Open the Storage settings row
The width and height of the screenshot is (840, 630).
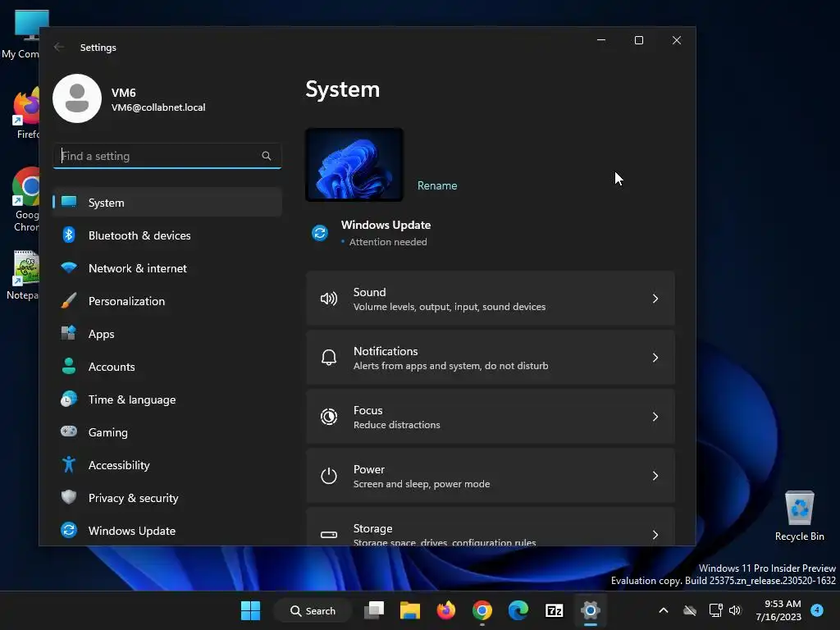[x=491, y=527]
